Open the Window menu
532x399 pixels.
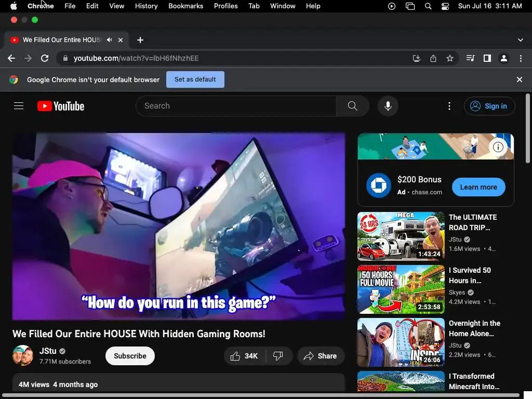point(283,6)
